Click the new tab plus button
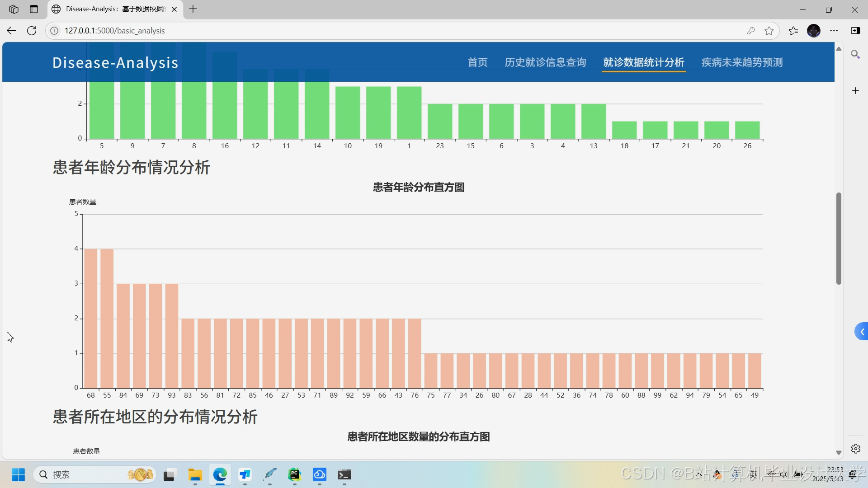 (x=193, y=9)
